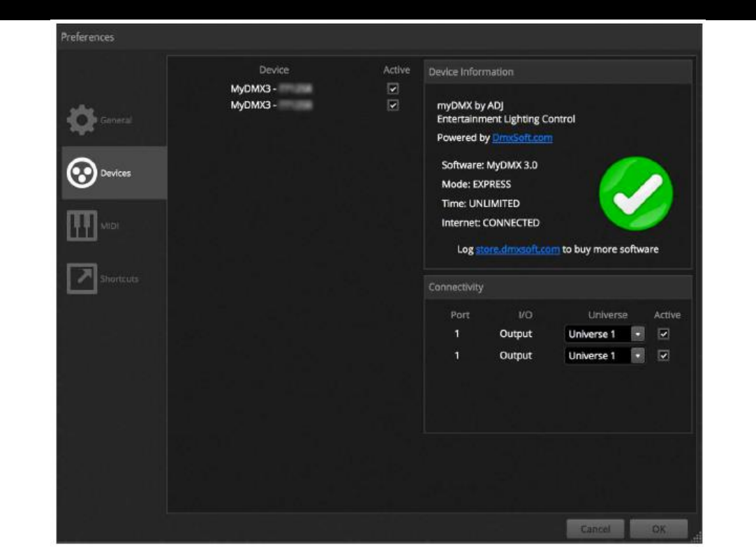Viewport: 756px width, 547px height.
Task: Open second Universe 1 dropdown
Action: tap(605, 356)
